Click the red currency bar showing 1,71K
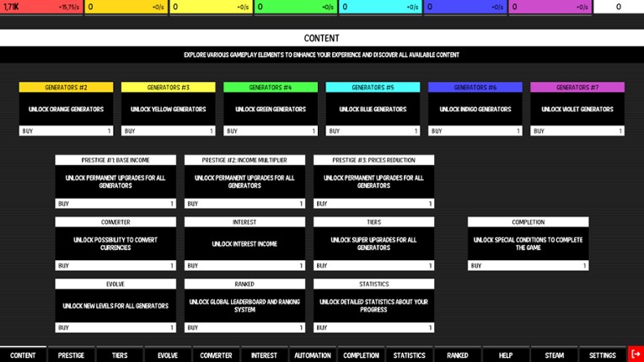Viewport: 644px width, 362px height. coord(41,7)
